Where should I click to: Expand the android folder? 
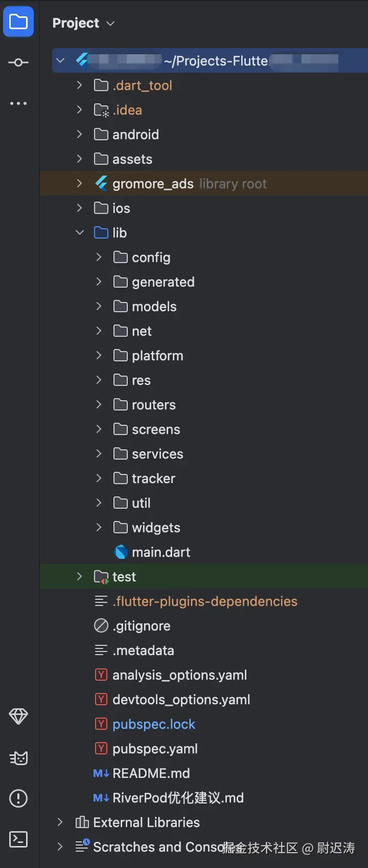click(x=80, y=135)
